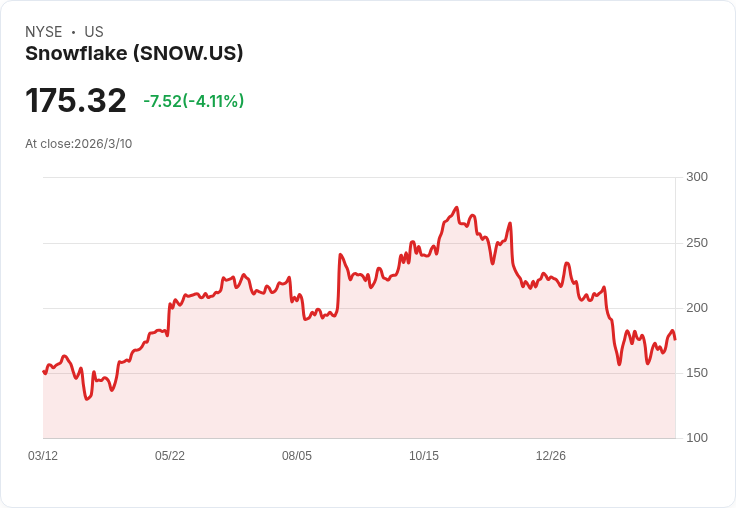This screenshot has width=736, height=508.
Task: Click the 100 price axis label
Action: click(x=697, y=438)
